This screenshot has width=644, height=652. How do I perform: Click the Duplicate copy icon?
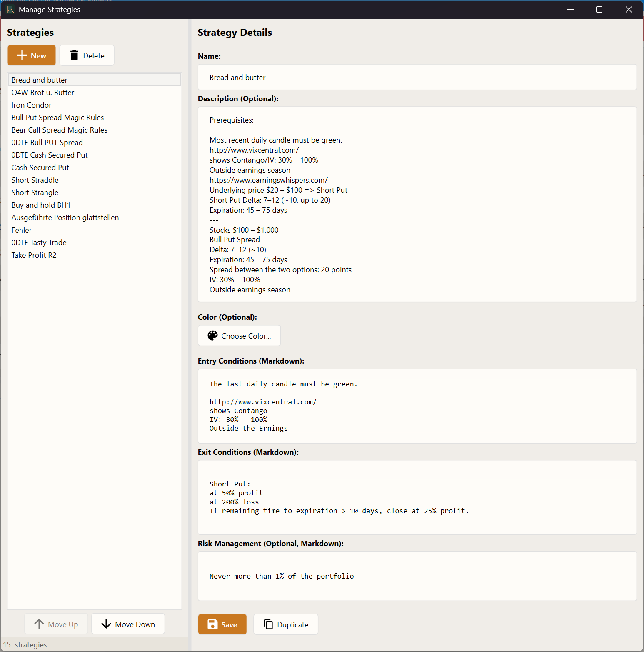point(268,624)
